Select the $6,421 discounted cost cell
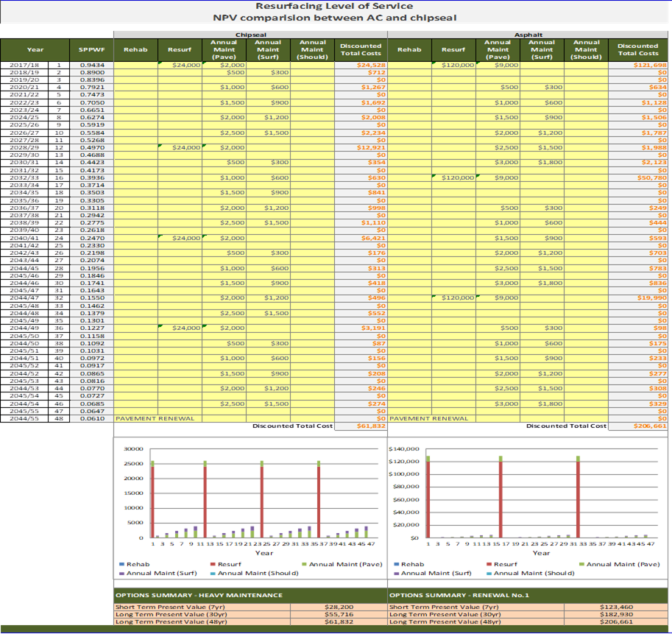 (361, 238)
